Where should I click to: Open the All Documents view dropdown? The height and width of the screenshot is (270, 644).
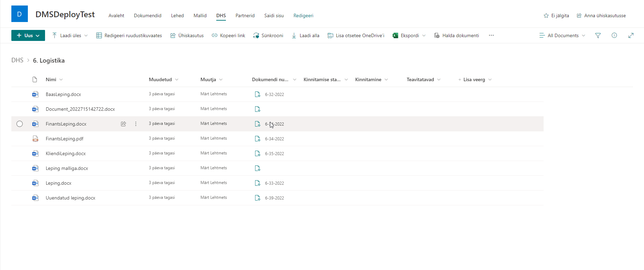click(x=562, y=35)
